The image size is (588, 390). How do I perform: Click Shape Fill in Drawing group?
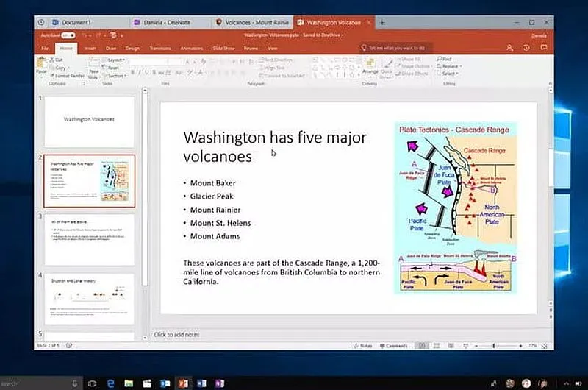pos(409,59)
